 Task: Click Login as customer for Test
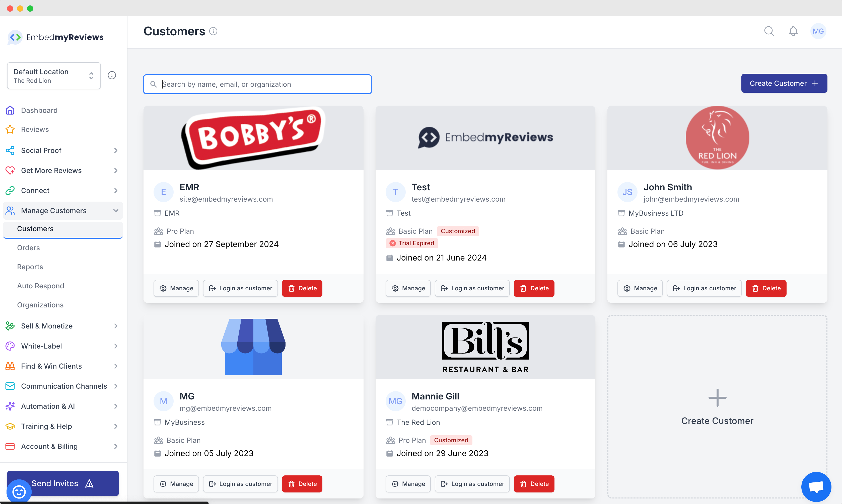tap(472, 288)
